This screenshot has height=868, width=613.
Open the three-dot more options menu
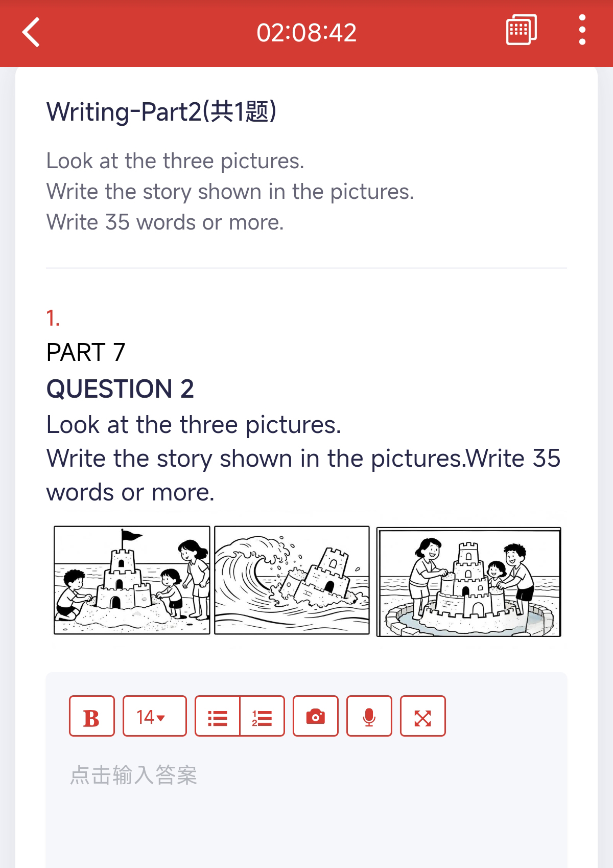click(582, 30)
